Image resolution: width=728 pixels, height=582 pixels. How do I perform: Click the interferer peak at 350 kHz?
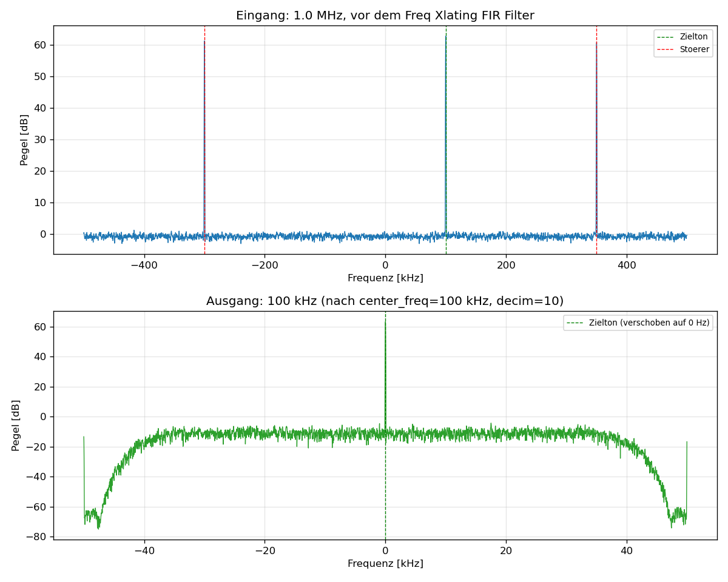[x=596, y=44]
